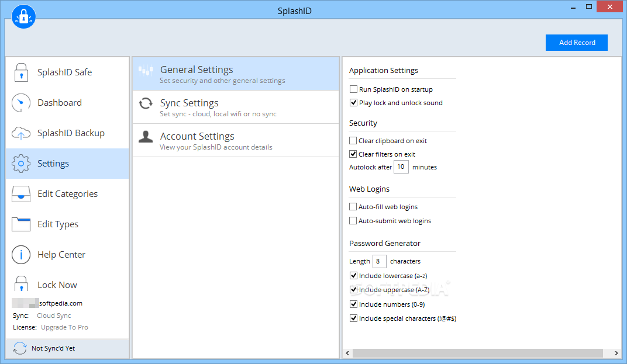Image resolution: width=627 pixels, height=364 pixels.
Task: Enable Clear clipboard on exit
Action: point(353,141)
